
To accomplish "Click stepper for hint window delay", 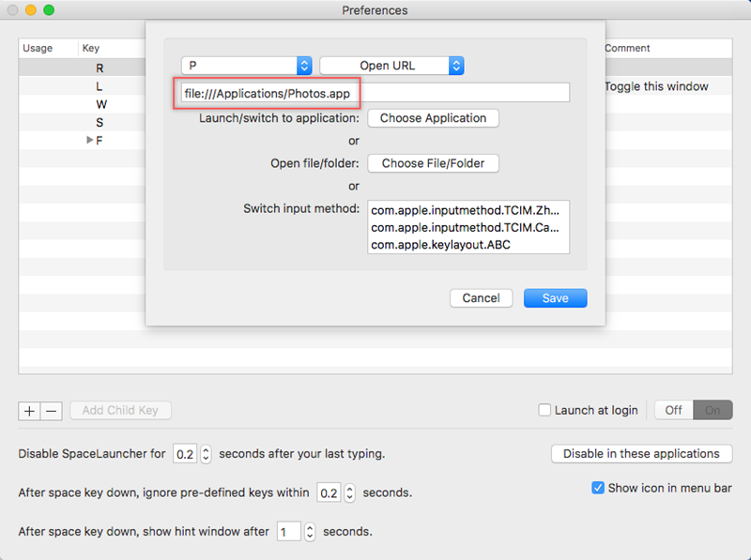I will pos(310,532).
